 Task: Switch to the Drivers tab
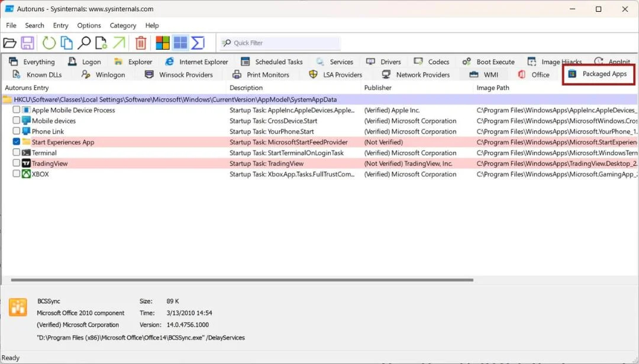(x=383, y=61)
